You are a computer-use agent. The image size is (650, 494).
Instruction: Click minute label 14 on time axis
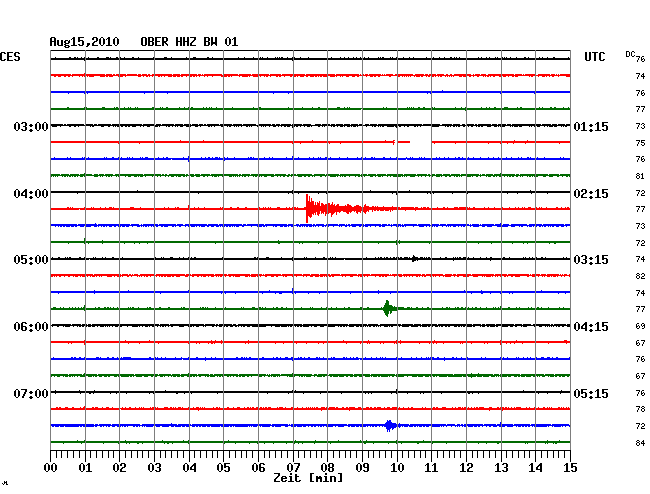[536, 467]
